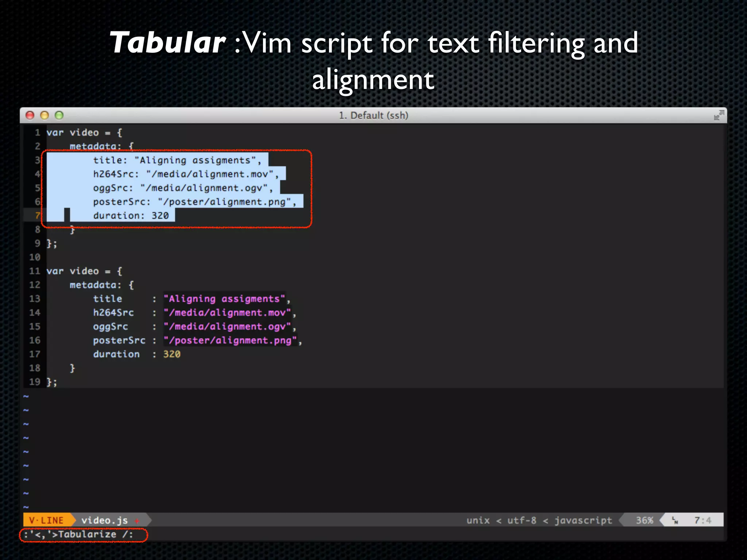Click the red close window button
The height and width of the screenshot is (560, 747).
click(30, 116)
